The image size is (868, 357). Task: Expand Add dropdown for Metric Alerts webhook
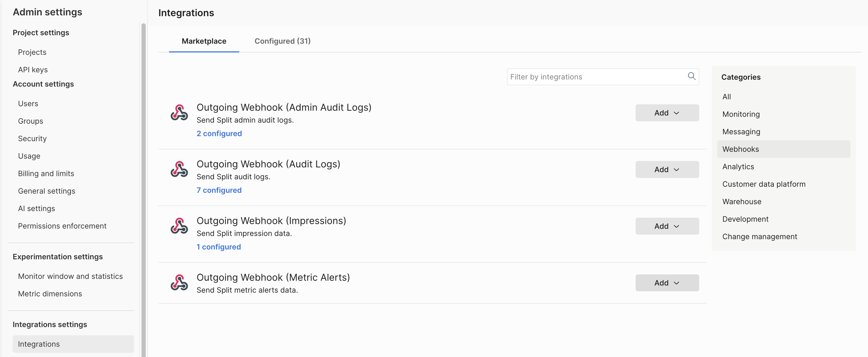coord(667,283)
